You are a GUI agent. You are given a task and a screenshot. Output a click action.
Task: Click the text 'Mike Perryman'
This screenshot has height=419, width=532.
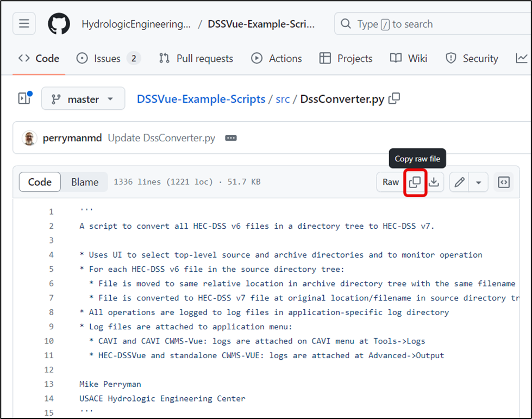coord(110,384)
